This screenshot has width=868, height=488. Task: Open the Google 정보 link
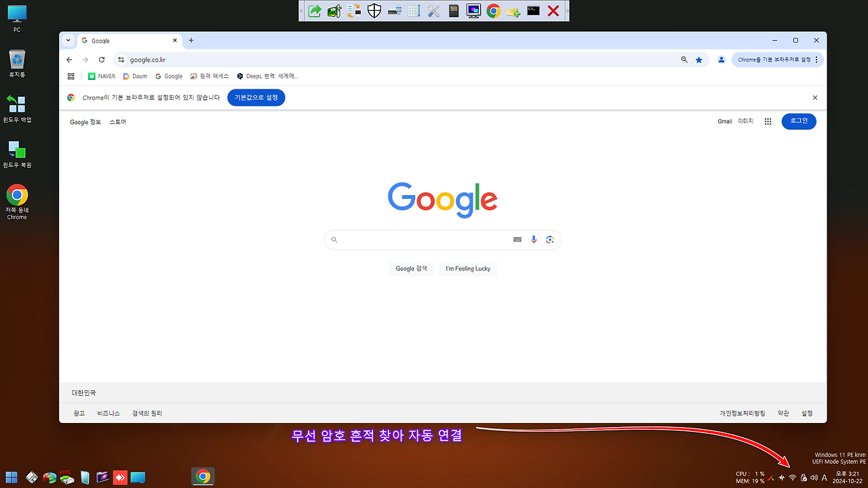point(85,122)
